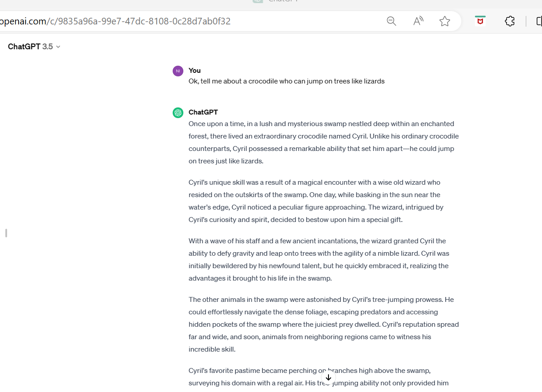Click the zoom magnifier icon in address bar
The image size is (542, 392).
[x=391, y=21]
